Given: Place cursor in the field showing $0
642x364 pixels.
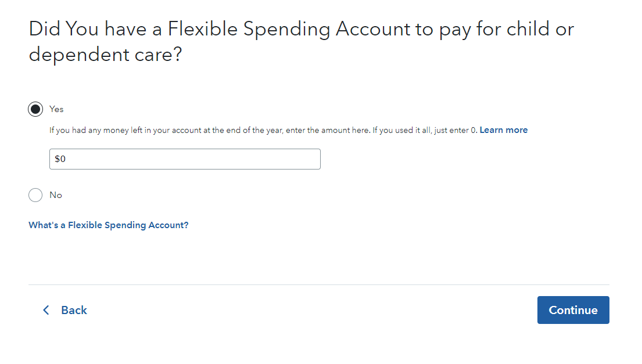Looking at the screenshot, I should pos(185,159).
